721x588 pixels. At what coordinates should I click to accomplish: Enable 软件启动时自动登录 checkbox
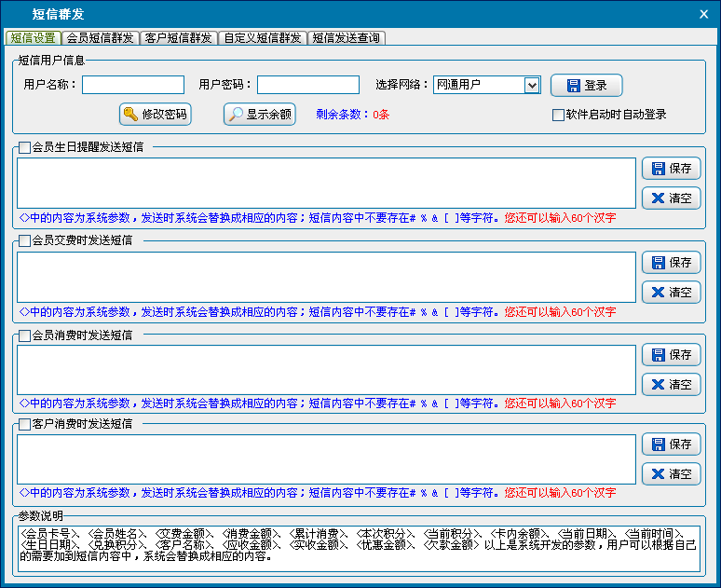coord(558,116)
